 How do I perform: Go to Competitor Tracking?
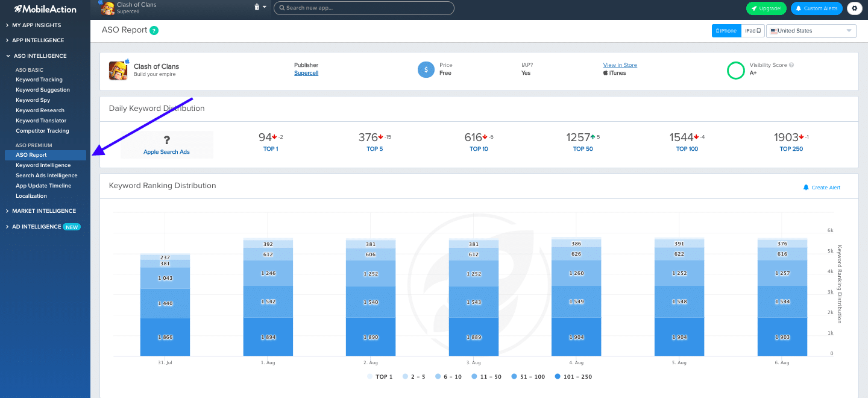point(42,131)
